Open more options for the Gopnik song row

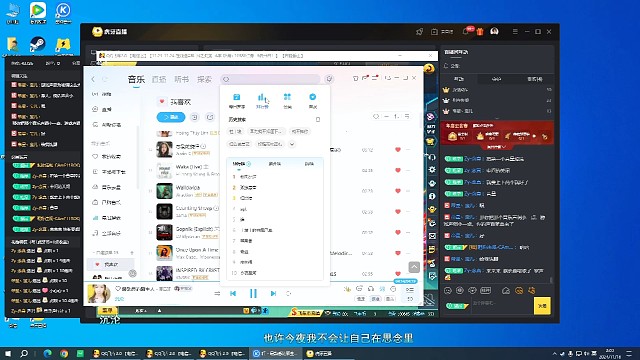pyautogui.click(x=408, y=232)
